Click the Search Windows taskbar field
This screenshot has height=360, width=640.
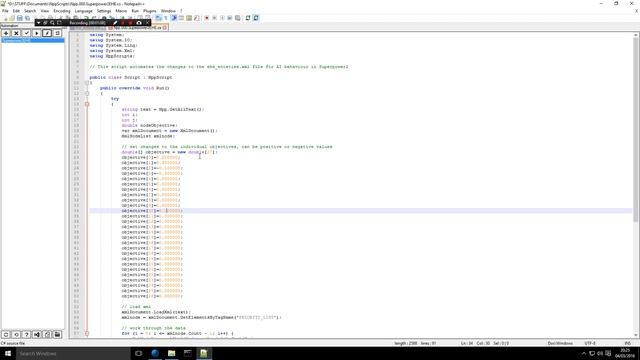pyautogui.click(x=73, y=353)
